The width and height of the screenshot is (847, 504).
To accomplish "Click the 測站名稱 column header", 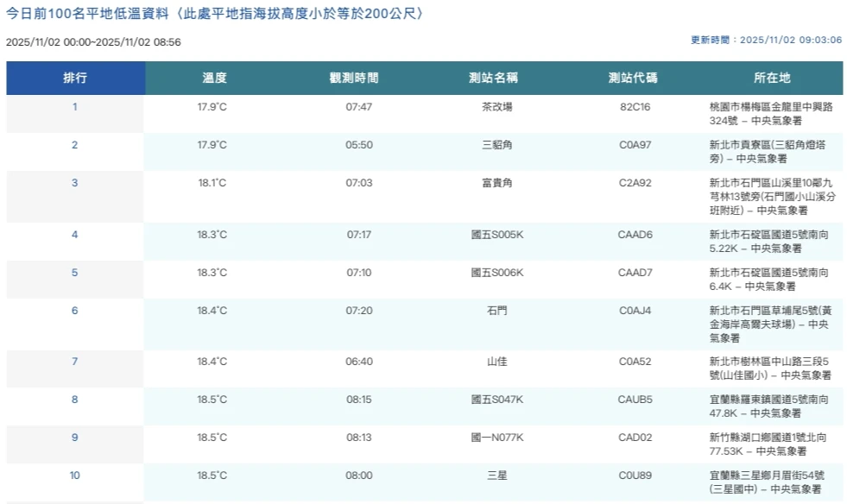I will pyautogui.click(x=492, y=77).
